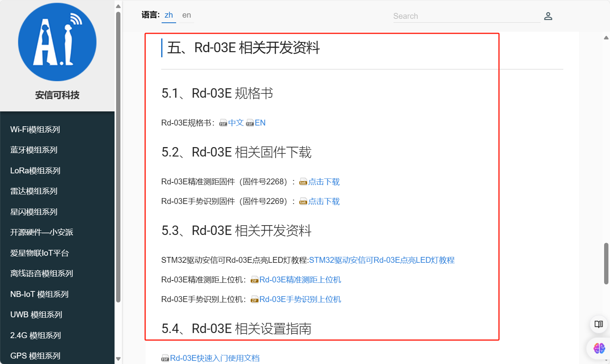Open the Rd-03E手势识别上位机 download link
The width and height of the screenshot is (610, 364).
coord(300,299)
